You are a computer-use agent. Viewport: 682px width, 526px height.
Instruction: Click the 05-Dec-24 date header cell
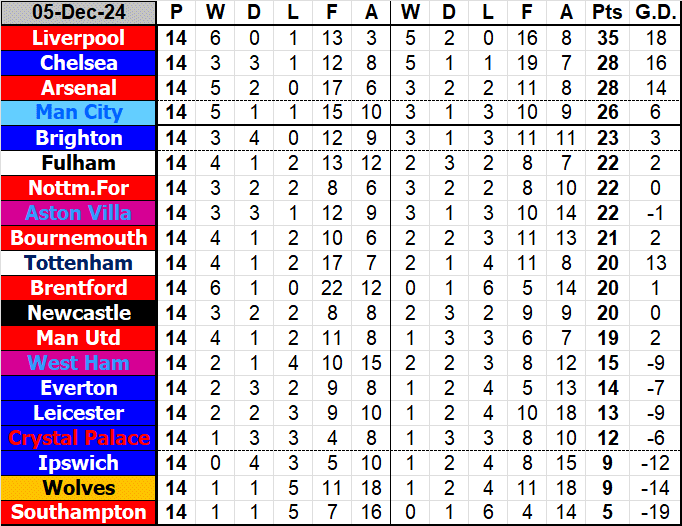coord(79,13)
